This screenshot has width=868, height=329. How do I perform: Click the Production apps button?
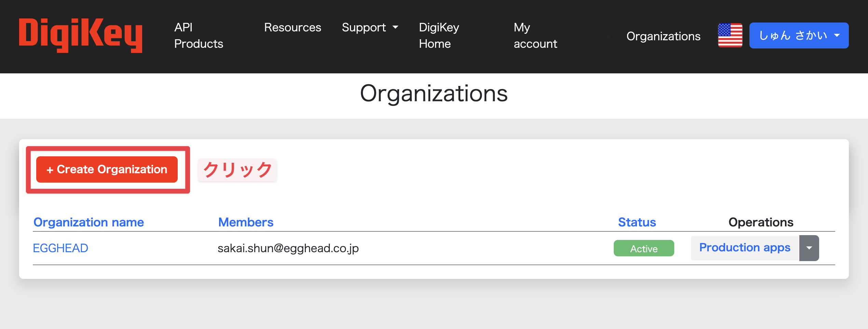(x=745, y=248)
